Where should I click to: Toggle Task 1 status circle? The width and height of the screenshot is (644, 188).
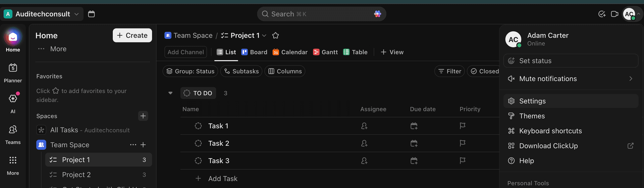[198, 126]
